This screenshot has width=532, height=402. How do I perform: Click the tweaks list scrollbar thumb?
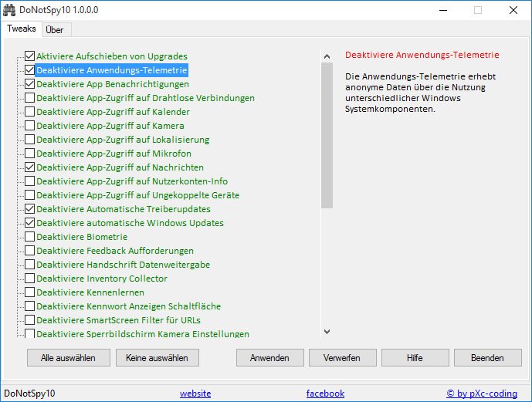(327, 135)
